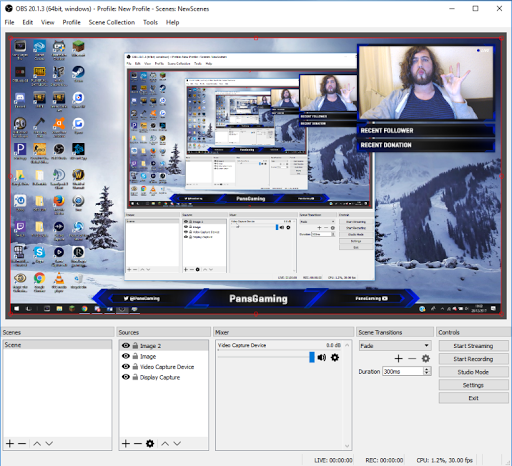Viewport: 512px width, 466px height.
Task: Remove selected source with minus icon
Action: (138, 443)
